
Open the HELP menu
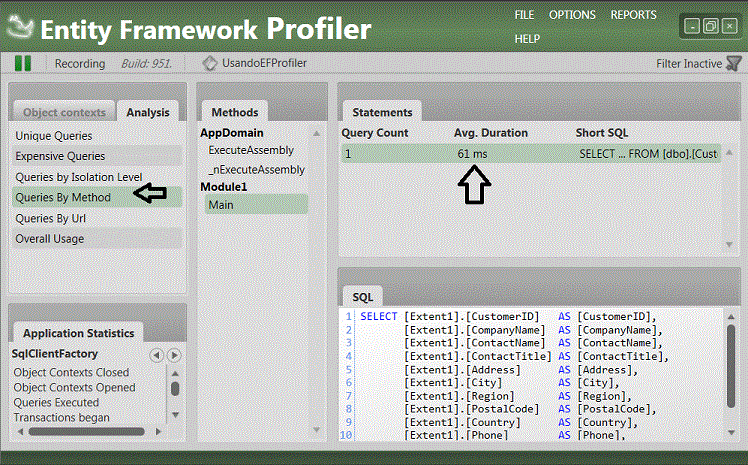(527, 39)
